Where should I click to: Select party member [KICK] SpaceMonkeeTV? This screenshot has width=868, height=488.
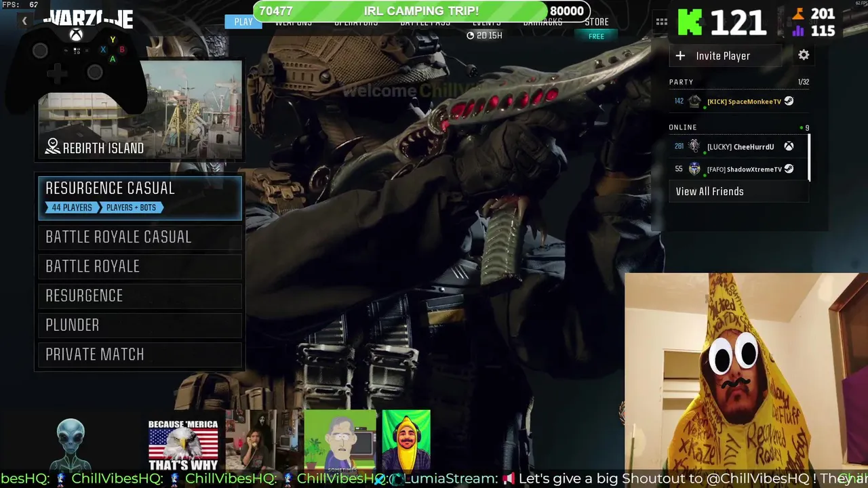click(x=738, y=101)
